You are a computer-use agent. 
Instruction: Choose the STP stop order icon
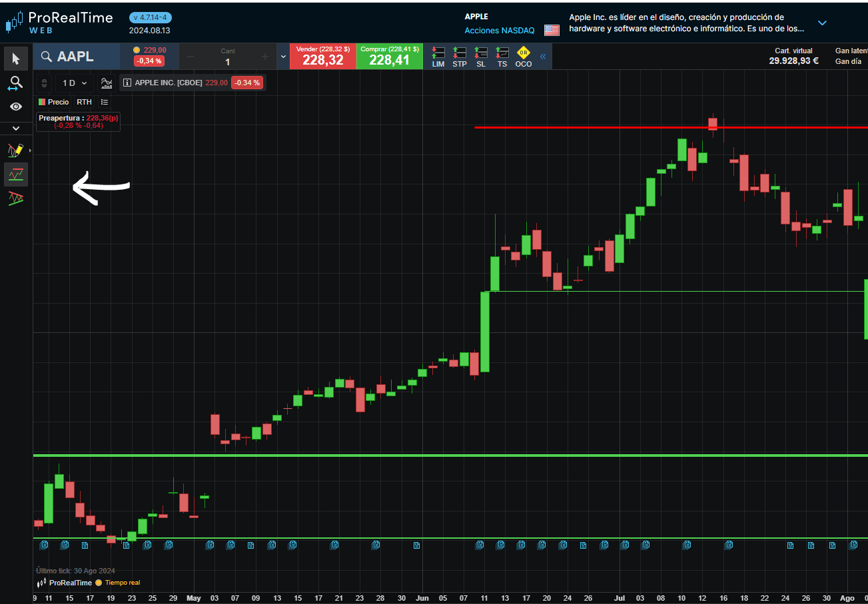pos(460,57)
